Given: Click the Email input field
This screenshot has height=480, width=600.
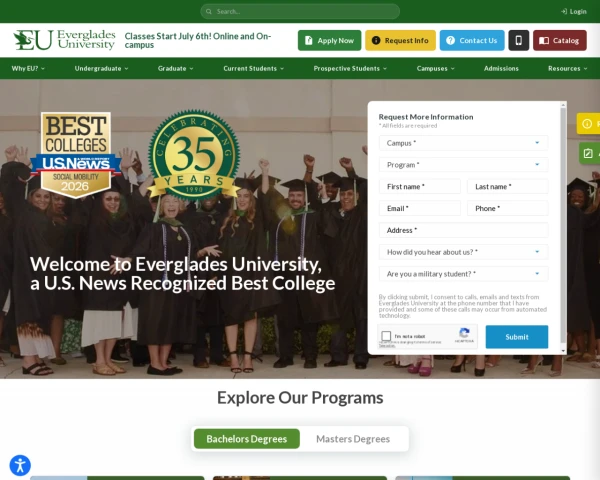Looking at the screenshot, I should coord(420,208).
